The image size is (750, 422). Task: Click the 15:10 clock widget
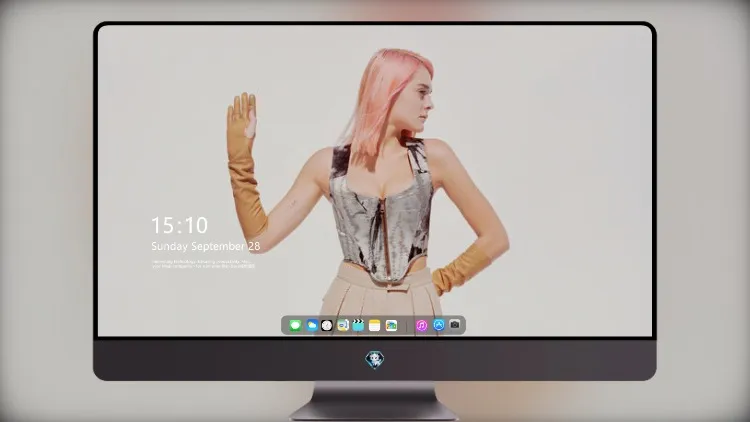[x=179, y=225]
